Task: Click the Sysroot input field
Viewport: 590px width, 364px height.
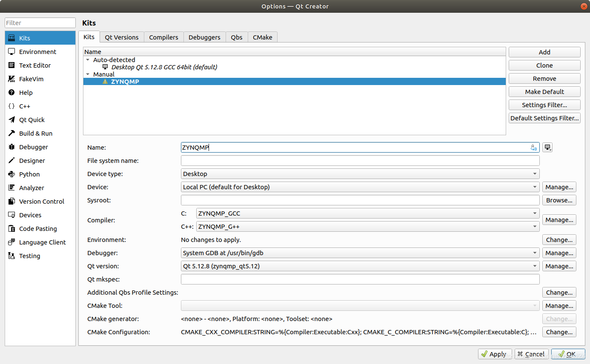Action: (x=360, y=200)
